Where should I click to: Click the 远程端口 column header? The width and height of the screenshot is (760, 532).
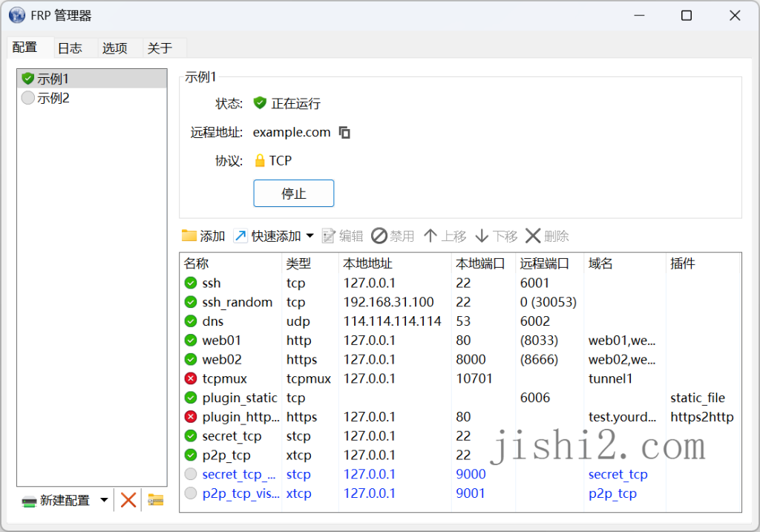(550, 263)
